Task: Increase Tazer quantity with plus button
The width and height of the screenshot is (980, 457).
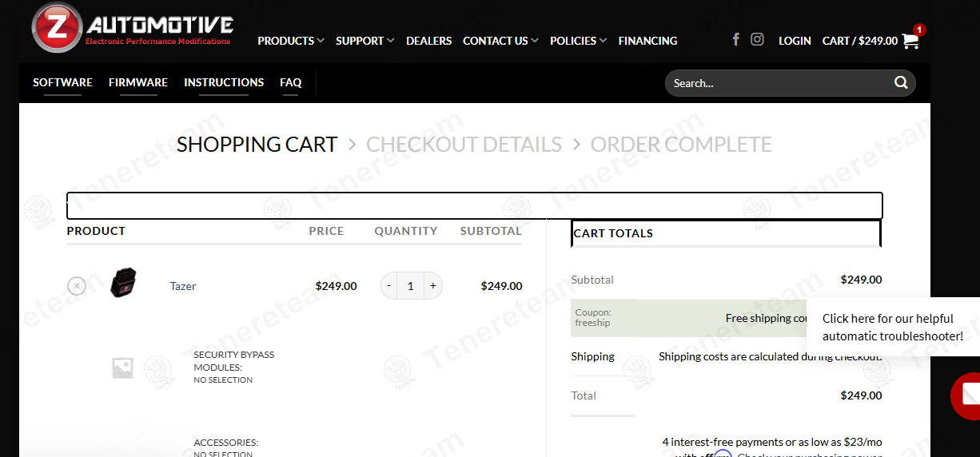Action: (432, 285)
